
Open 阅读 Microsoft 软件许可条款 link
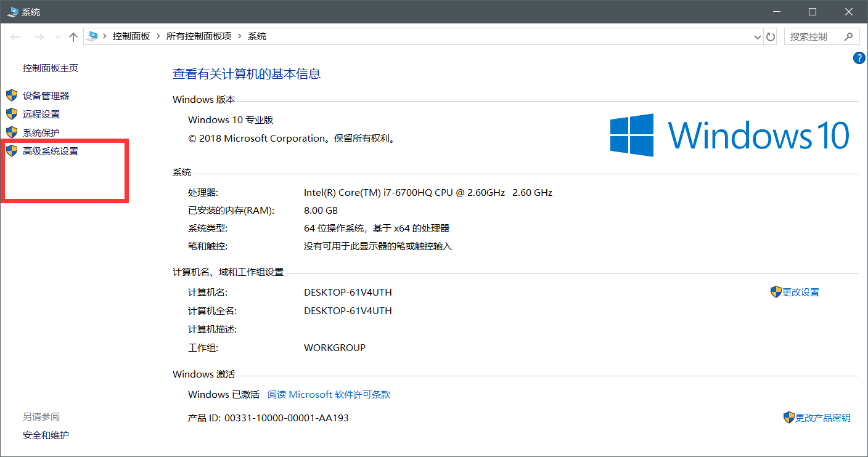(x=329, y=394)
